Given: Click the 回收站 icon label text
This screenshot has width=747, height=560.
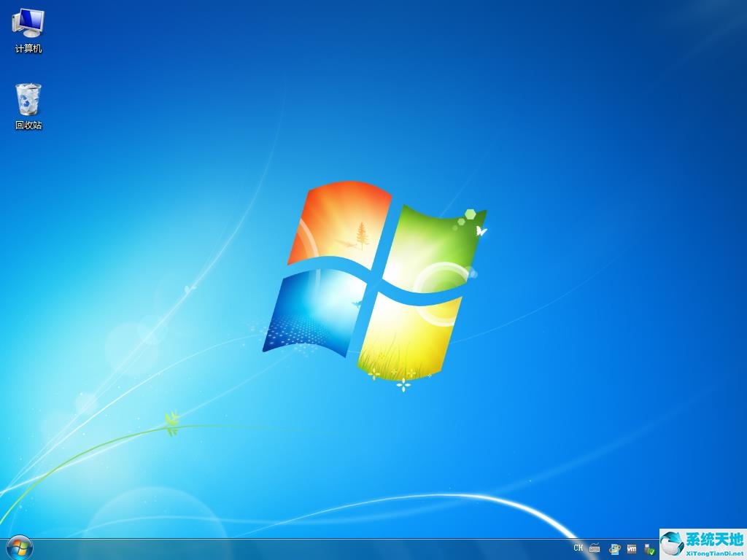Looking at the screenshot, I should coord(28,125).
